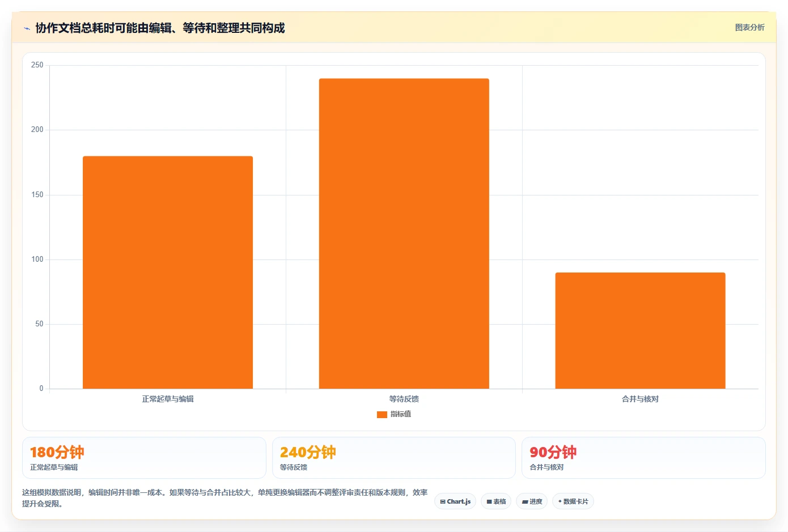Click the 正常起草与编辑 bar in chart
Screen dimensions: 788x532
click(168, 273)
